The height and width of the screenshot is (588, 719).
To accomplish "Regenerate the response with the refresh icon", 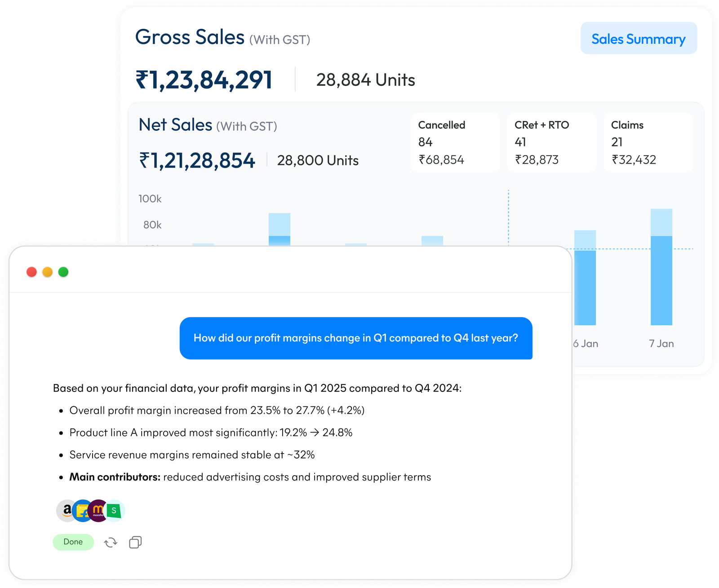I will (x=111, y=542).
